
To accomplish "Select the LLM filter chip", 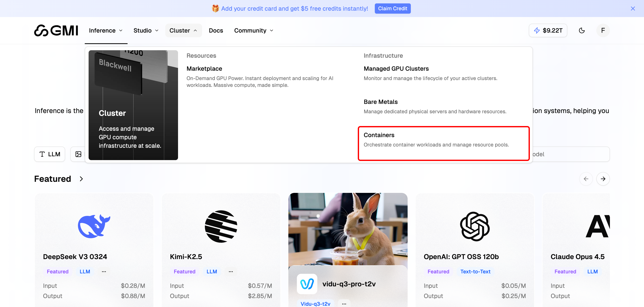I will coord(49,154).
